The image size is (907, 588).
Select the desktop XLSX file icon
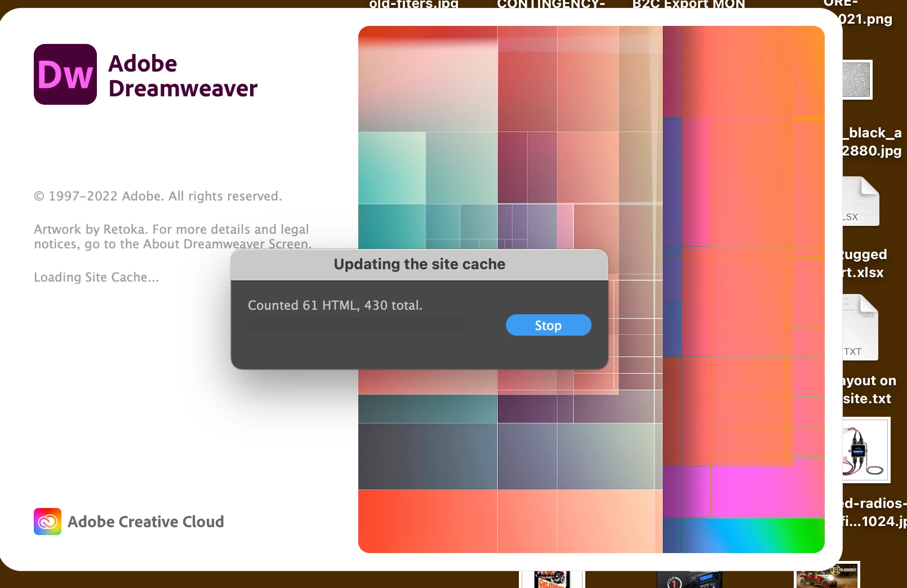861,201
